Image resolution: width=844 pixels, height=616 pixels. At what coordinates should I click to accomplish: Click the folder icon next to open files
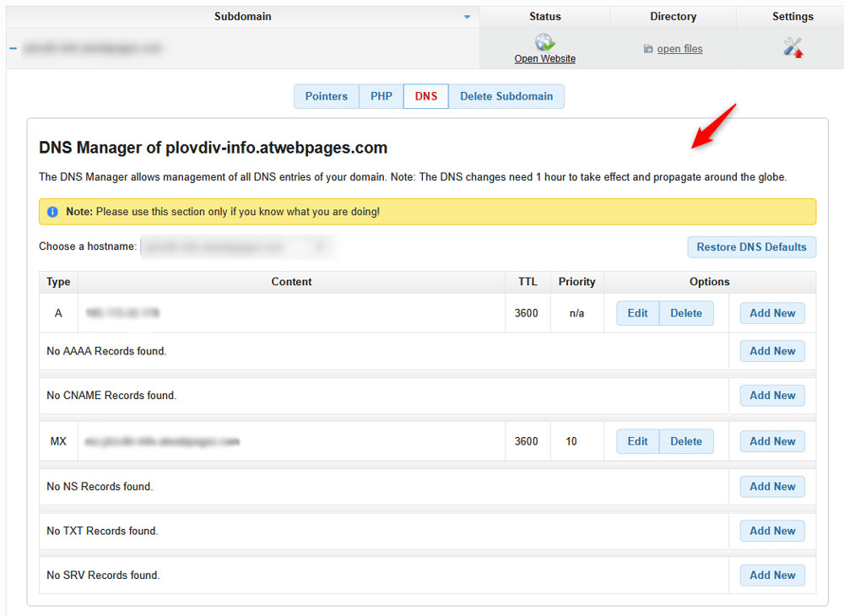point(647,48)
